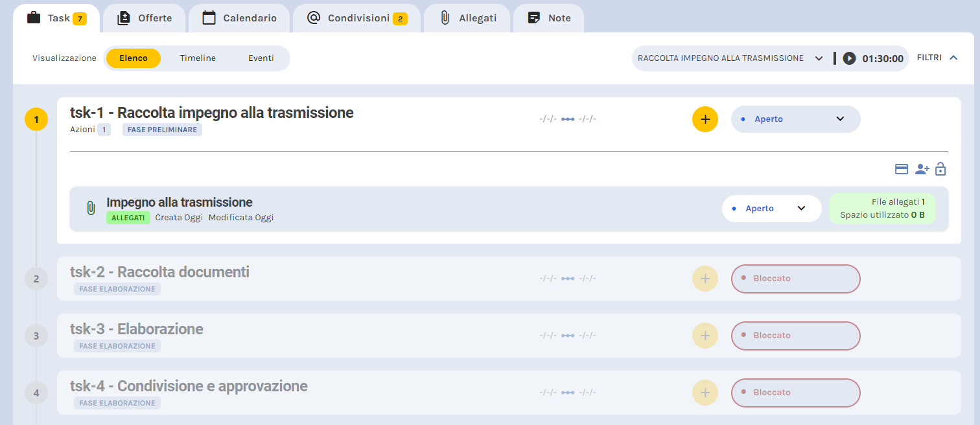
Task: Click the plus icon on tsk-2 row
Action: click(705, 279)
